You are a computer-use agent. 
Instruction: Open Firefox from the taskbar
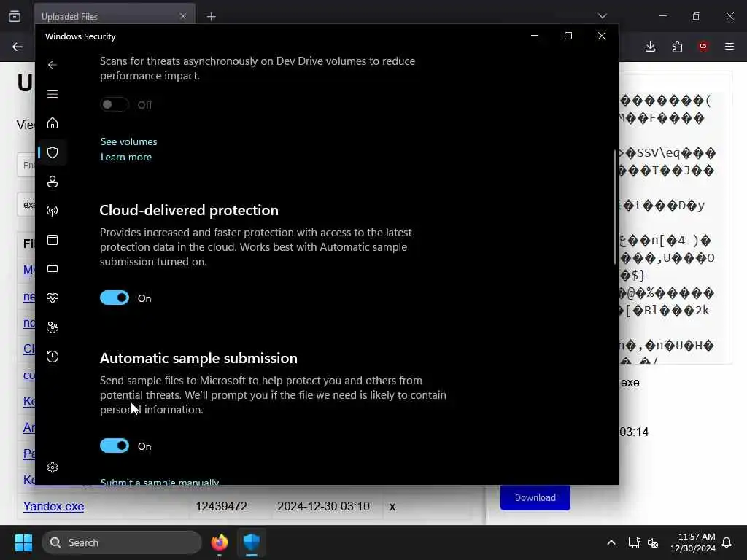tap(219, 542)
